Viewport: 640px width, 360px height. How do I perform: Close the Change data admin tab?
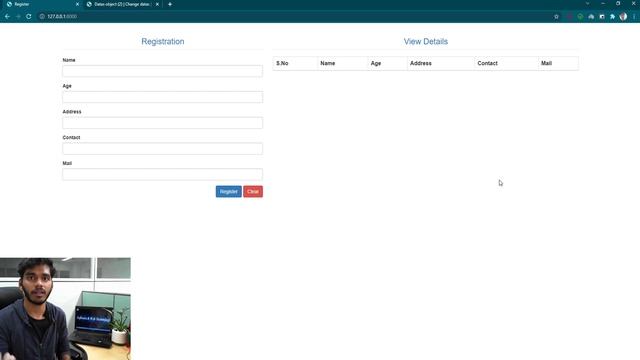tap(157, 4)
